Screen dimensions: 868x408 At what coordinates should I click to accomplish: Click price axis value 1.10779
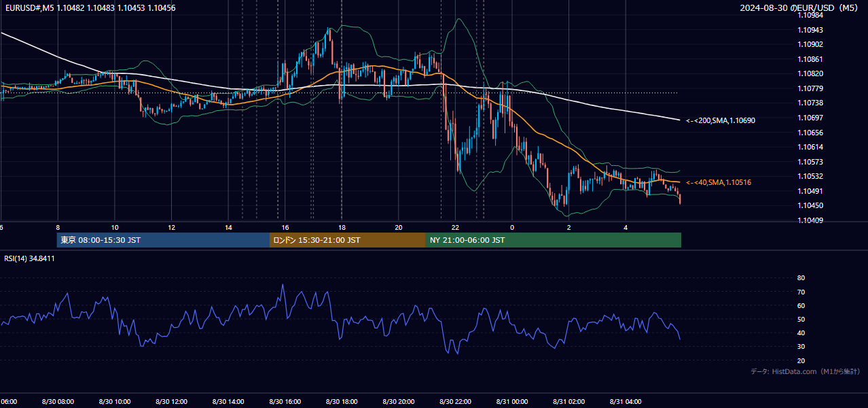click(810, 88)
